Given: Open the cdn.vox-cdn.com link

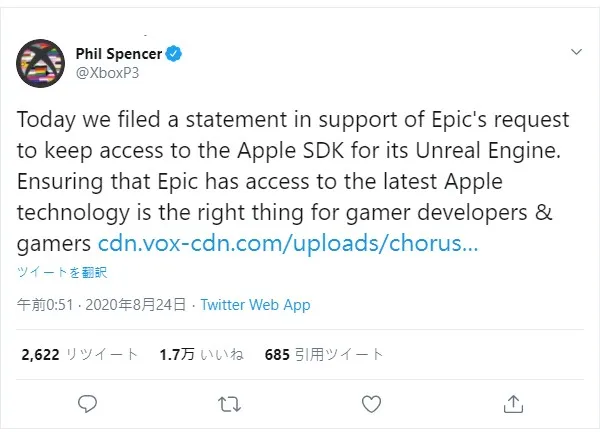Looking at the screenshot, I should point(287,243).
